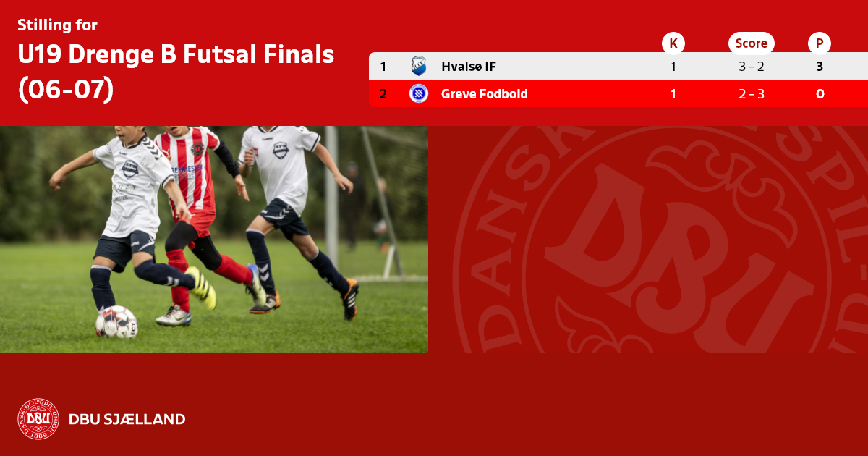Click Hvalsø IF's points value 3

point(820,67)
